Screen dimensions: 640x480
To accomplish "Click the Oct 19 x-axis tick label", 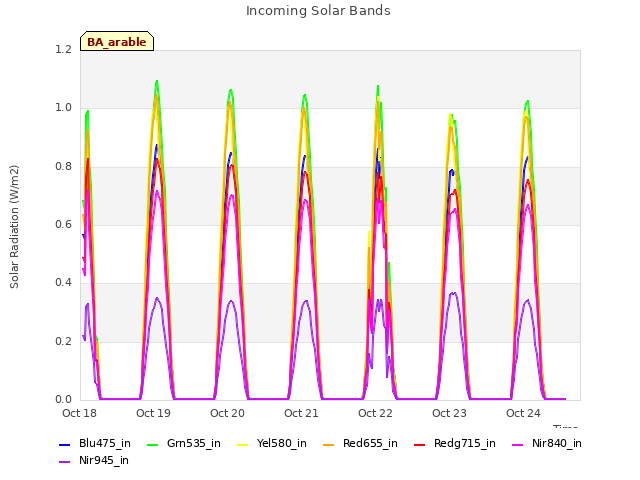I will [x=153, y=413].
